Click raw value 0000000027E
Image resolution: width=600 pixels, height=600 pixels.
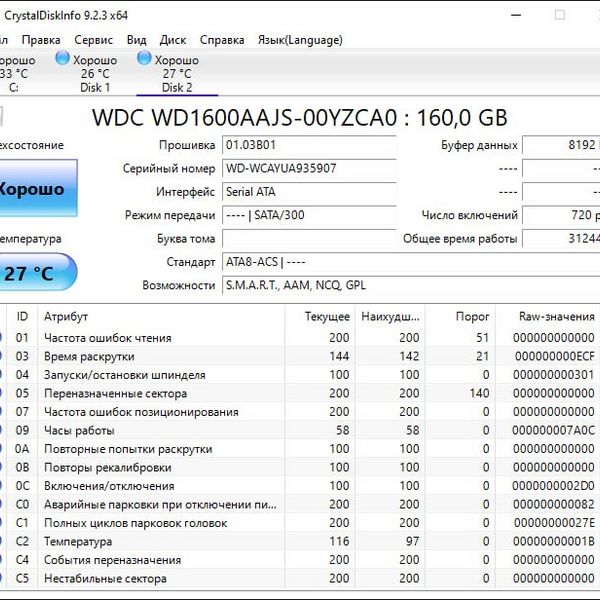(554, 523)
